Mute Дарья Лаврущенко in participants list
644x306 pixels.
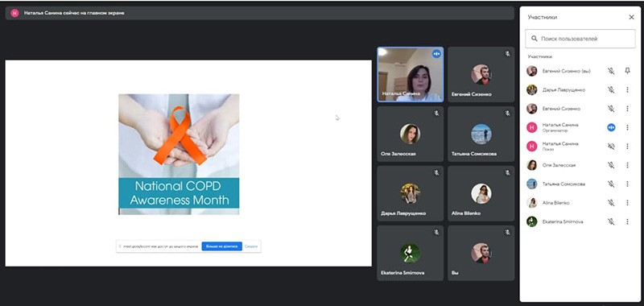tap(611, 89)
